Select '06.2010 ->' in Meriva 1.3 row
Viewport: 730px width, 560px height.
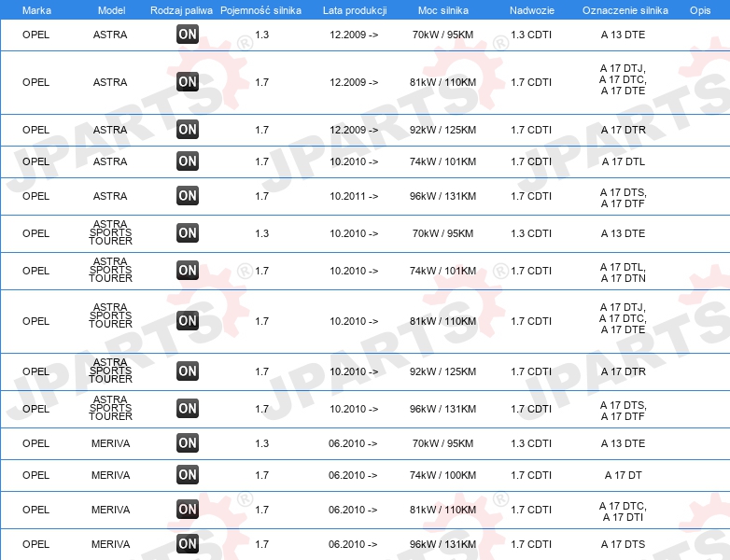[353, 443]
